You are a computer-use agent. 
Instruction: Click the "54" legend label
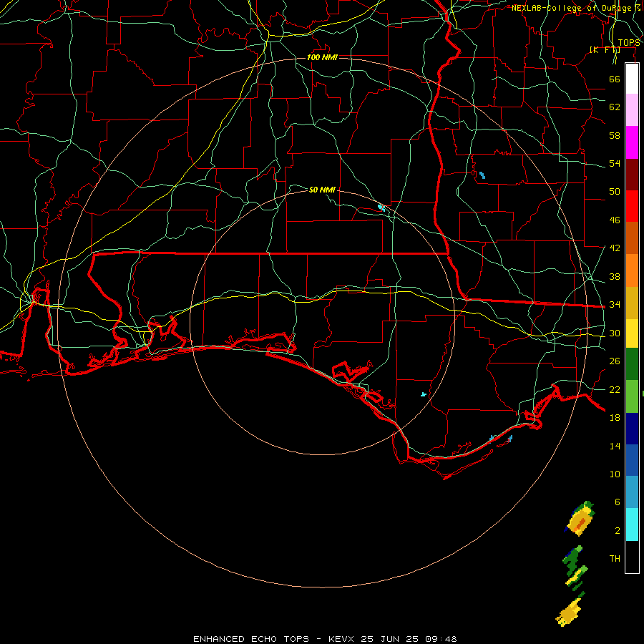(615, 163)
